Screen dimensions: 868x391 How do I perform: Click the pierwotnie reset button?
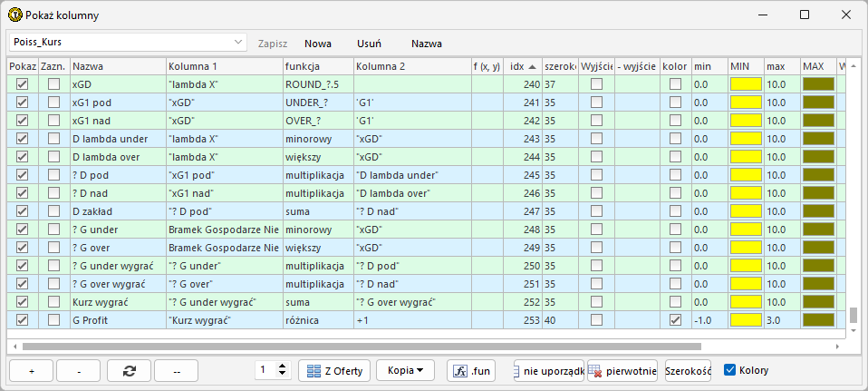tap(622, 370)
